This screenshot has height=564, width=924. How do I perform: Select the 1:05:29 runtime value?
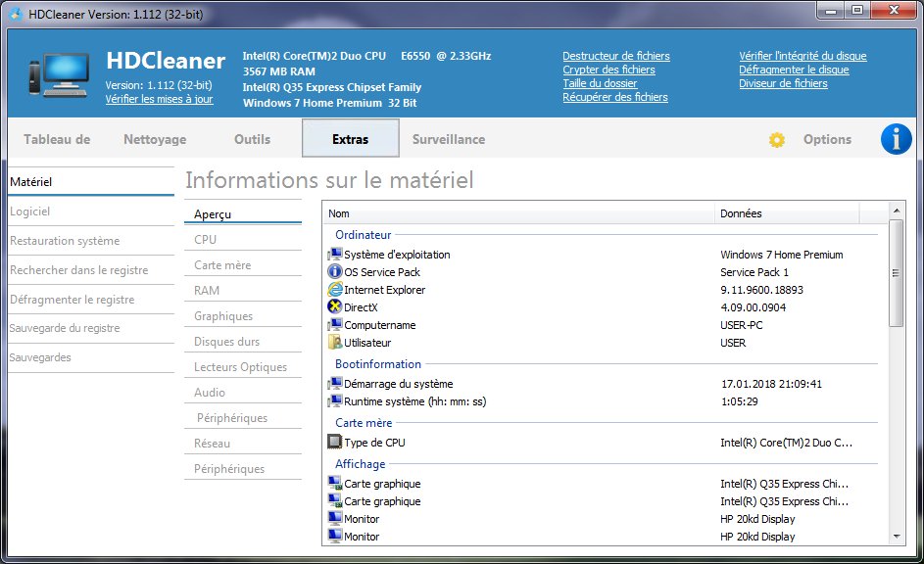740,401
